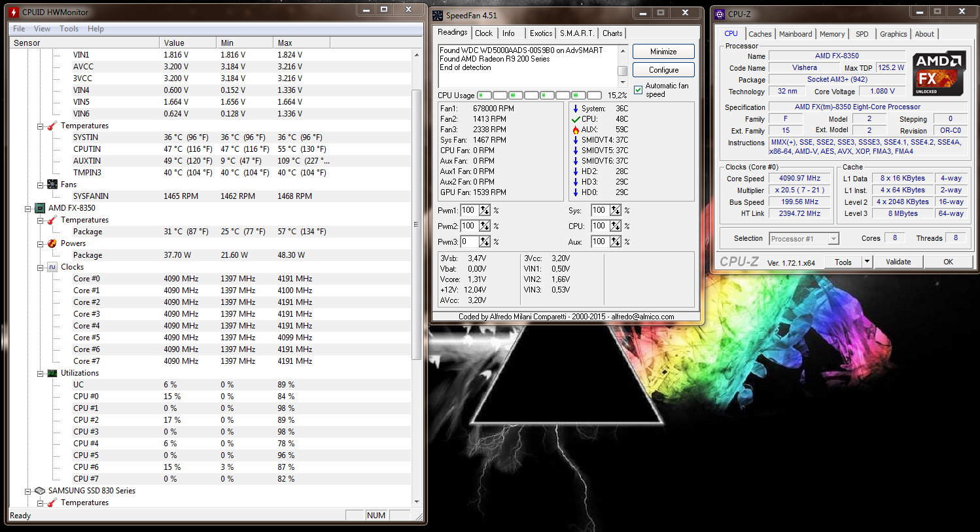Click the Validate button in CPU-Z
The width and height of the screenshot is (980, 532).
[x=898, y=262]
